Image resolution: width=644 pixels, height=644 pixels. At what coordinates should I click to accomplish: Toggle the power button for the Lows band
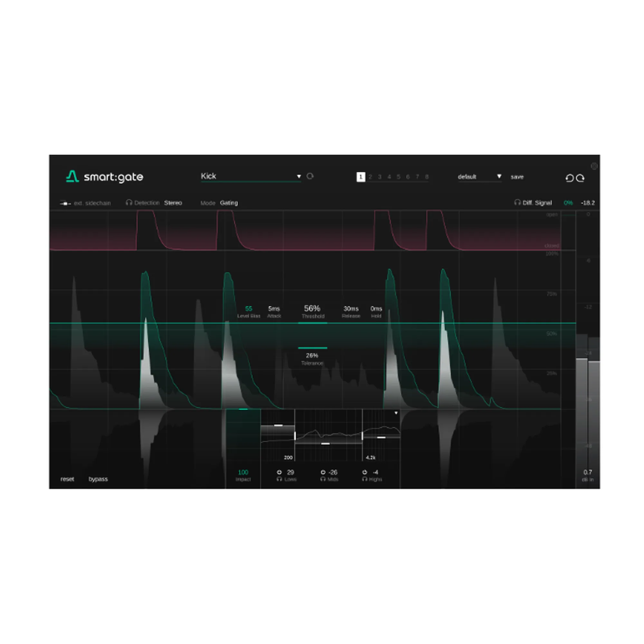279,472
